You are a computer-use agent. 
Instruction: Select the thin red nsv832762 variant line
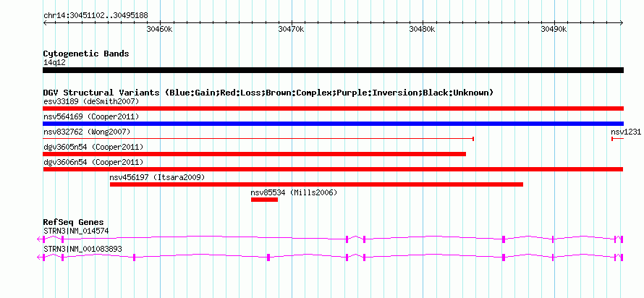[258, 139]
